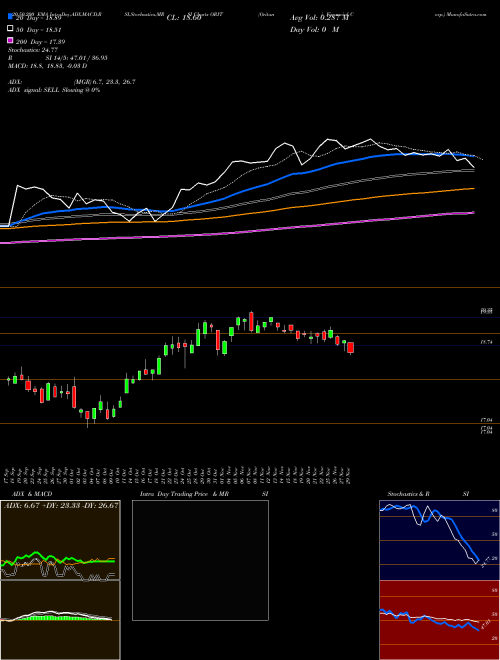Open the ADX indicator mini chart
This screenshot has height=660, width=500.
coord(60,540)
